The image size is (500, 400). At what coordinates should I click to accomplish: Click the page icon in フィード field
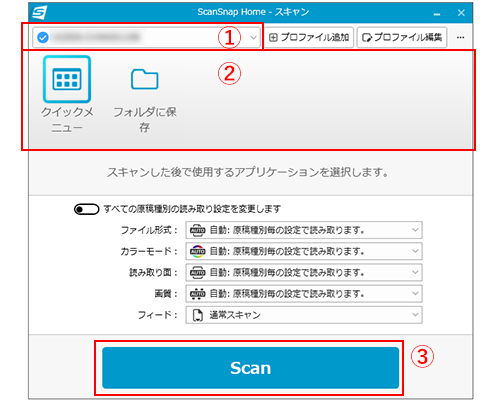(198, 315)
